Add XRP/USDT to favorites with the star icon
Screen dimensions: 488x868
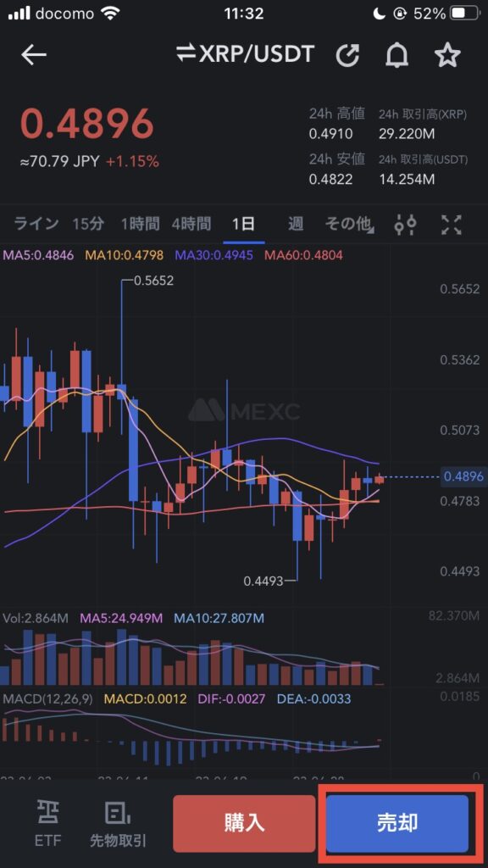point(447,55)
